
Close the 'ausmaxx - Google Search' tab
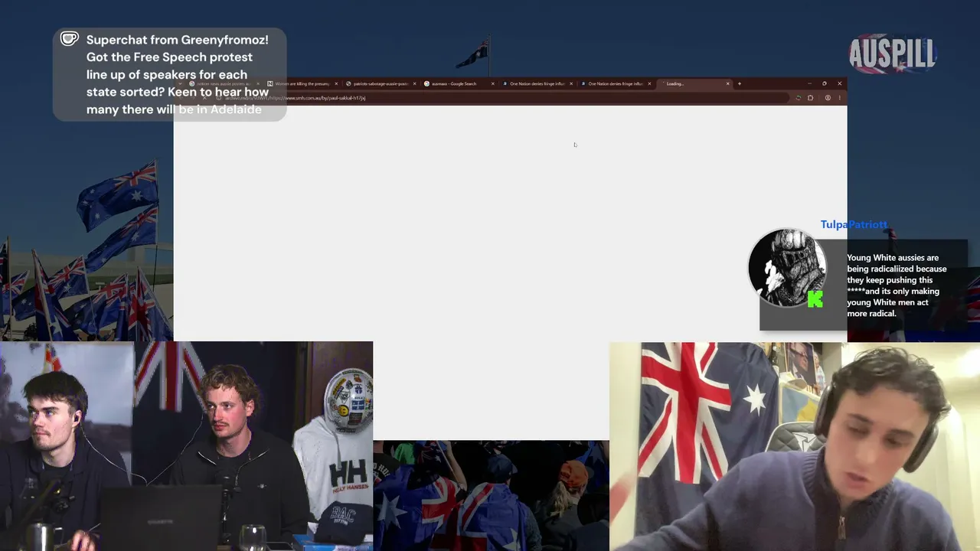coord(492,83)
